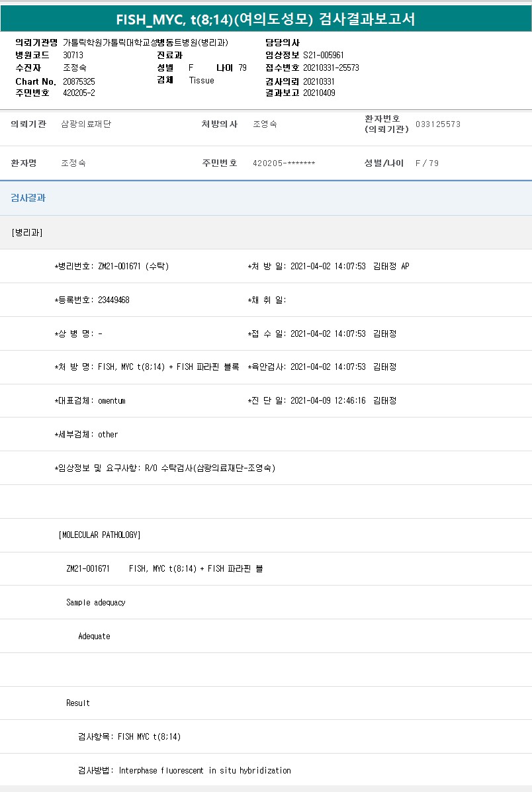The width and height of the screenshot is (532, 792).
Task: Select the 병리번호 ZM21-001671 line
Action: (111, 266)
